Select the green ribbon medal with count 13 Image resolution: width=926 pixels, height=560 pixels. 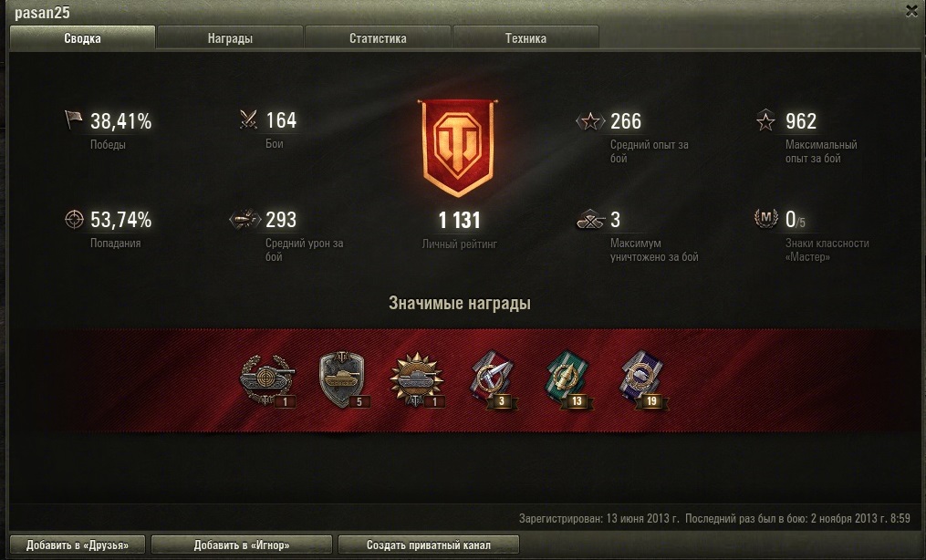click(x=568, y=380)
